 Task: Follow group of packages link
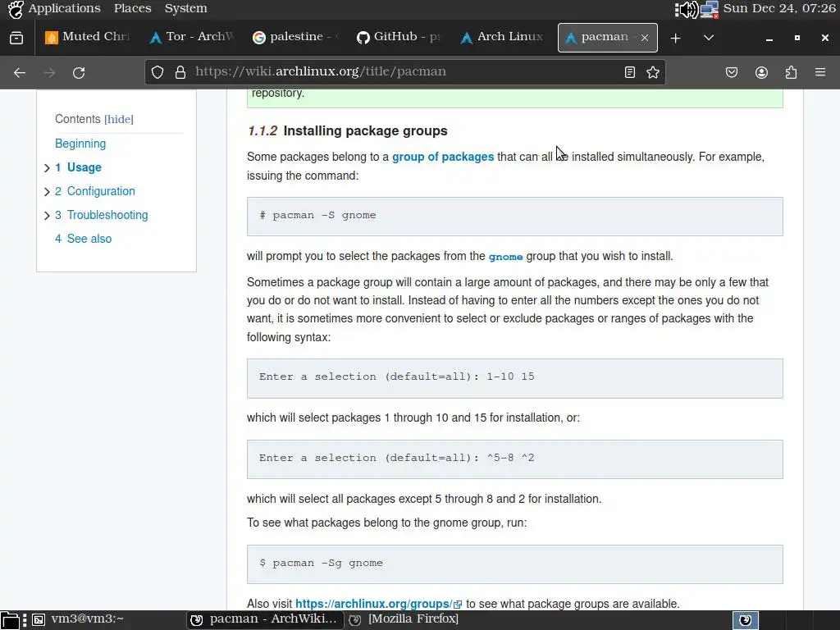click(x=443, y=157)
